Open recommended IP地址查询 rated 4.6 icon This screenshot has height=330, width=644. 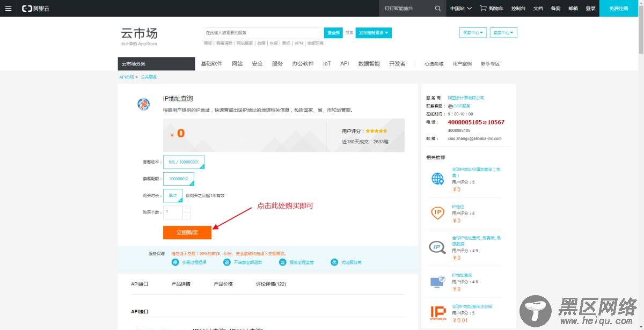click(438, 282)
